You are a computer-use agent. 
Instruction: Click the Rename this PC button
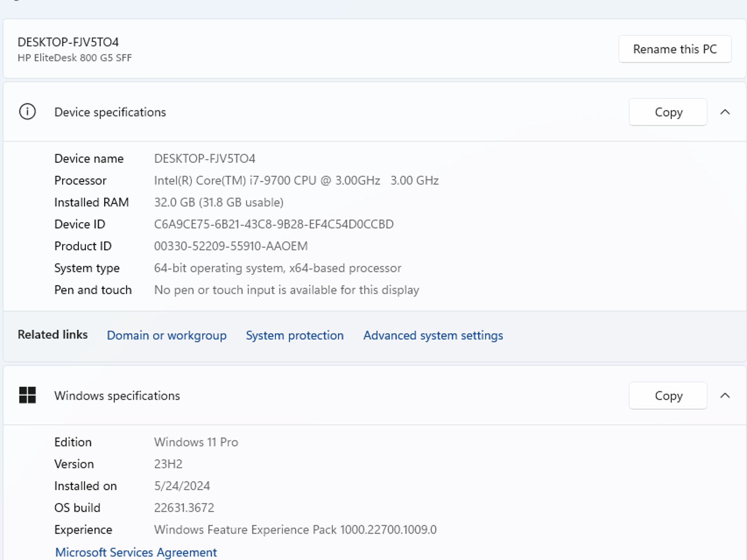(675, 49)
